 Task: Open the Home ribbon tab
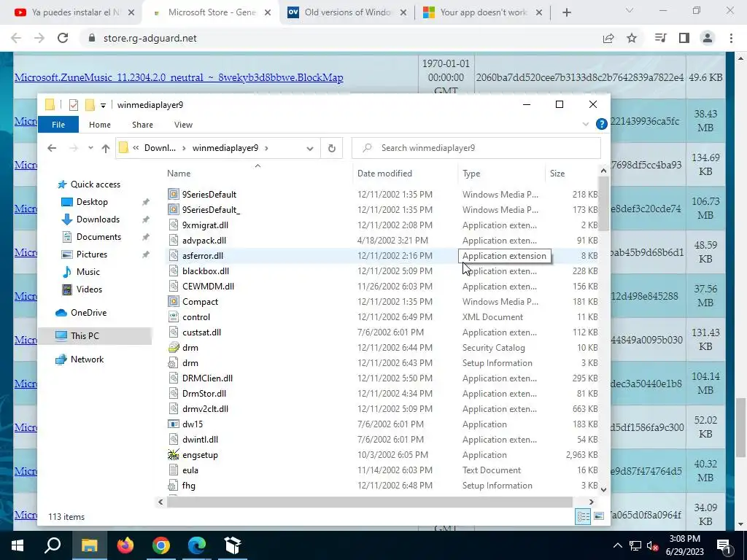click(99, 124)
